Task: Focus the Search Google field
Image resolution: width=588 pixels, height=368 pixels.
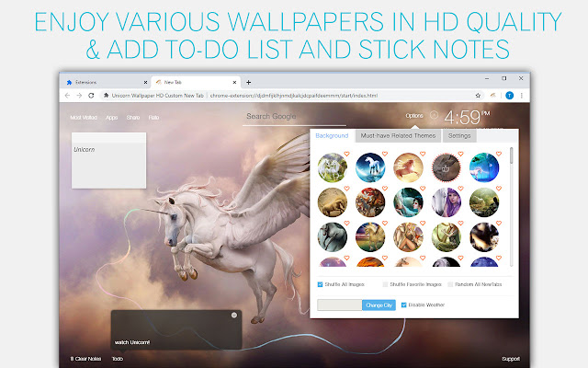Action: click(x=294, y=117)
